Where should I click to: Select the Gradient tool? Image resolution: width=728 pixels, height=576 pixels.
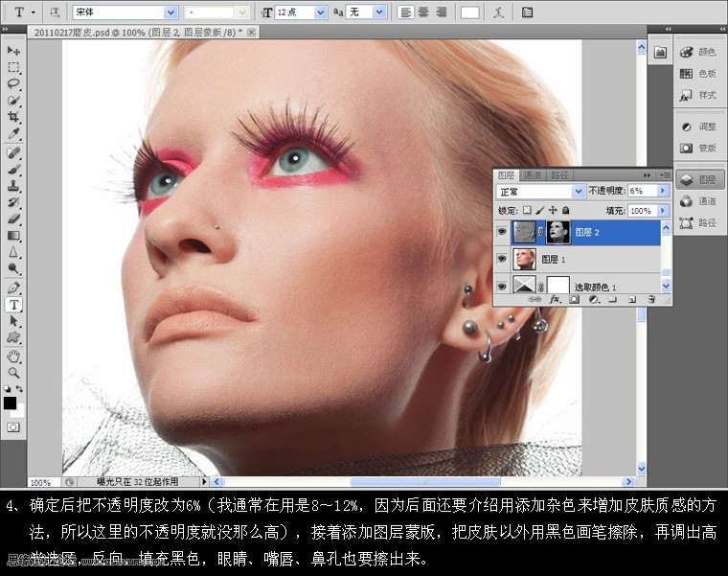pyautogui.click(x=13, y=236)
